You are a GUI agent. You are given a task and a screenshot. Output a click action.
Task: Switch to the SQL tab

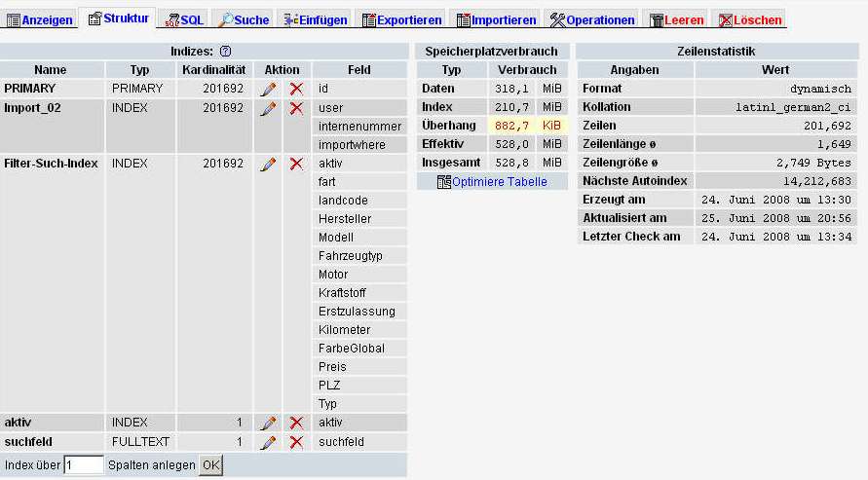coord(184,19)
